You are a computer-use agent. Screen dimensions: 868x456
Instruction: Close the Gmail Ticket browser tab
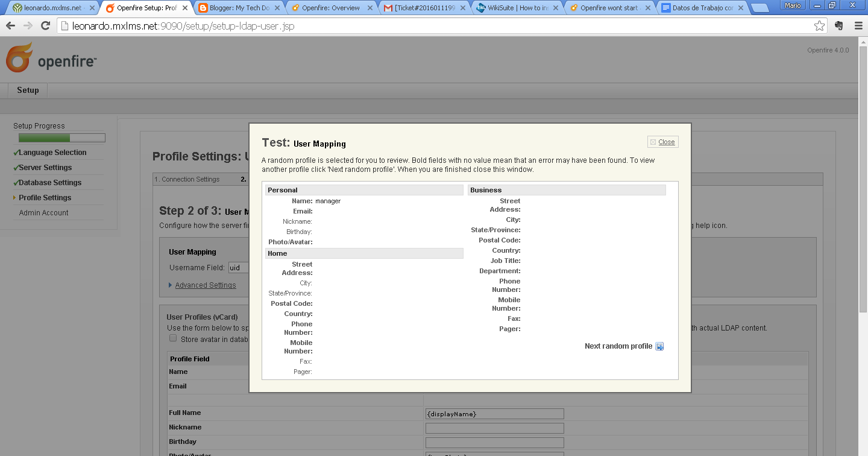click(463, 8)
